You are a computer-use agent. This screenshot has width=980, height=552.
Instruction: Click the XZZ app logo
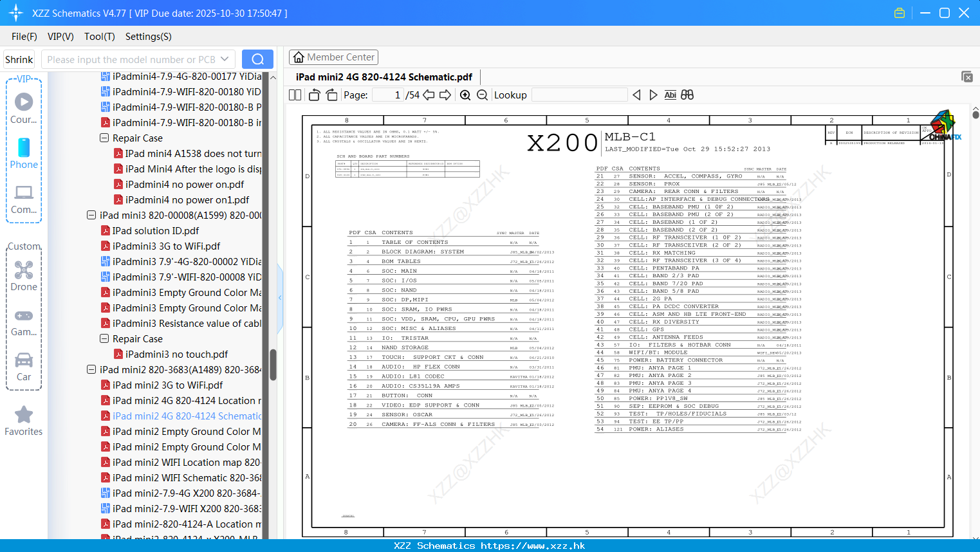click(x=15, y=13)
